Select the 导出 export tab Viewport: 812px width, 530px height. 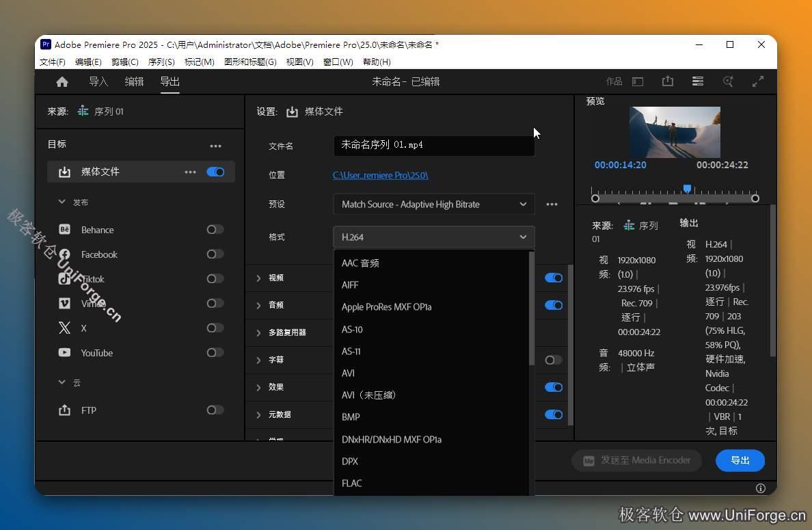coord(170,81)
